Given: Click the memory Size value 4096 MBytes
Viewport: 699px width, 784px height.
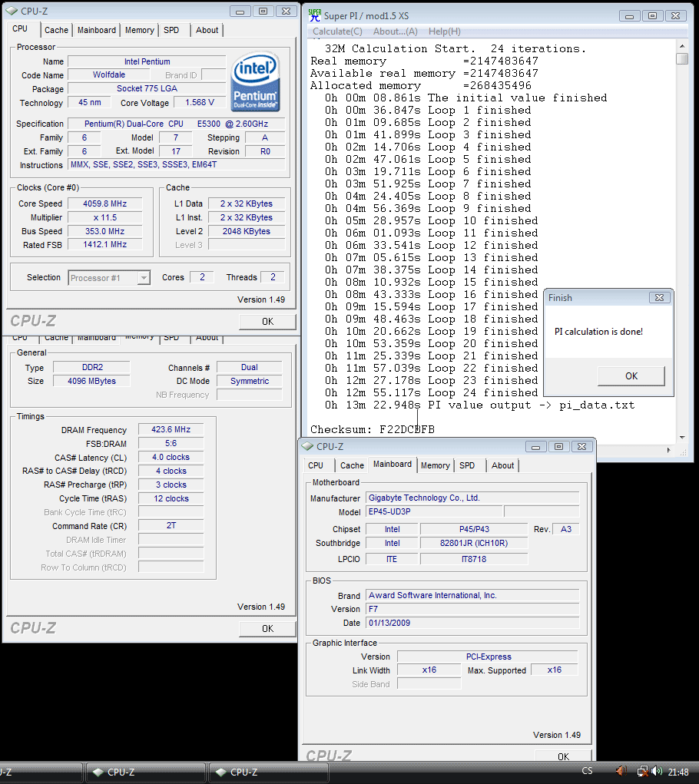Looking at the screenshot, I should [x=91, y=381].
